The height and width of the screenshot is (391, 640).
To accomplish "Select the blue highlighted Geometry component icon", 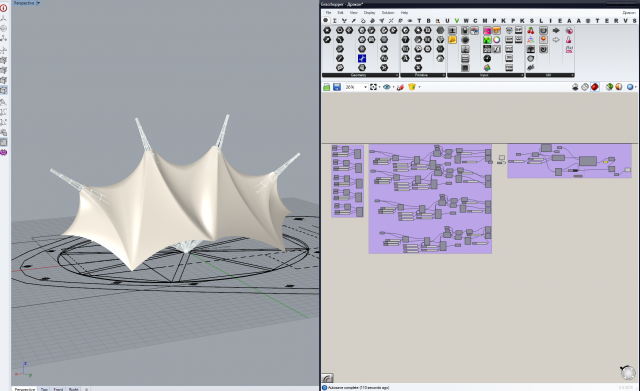I will pyautogui.click(x=362, y=58).
